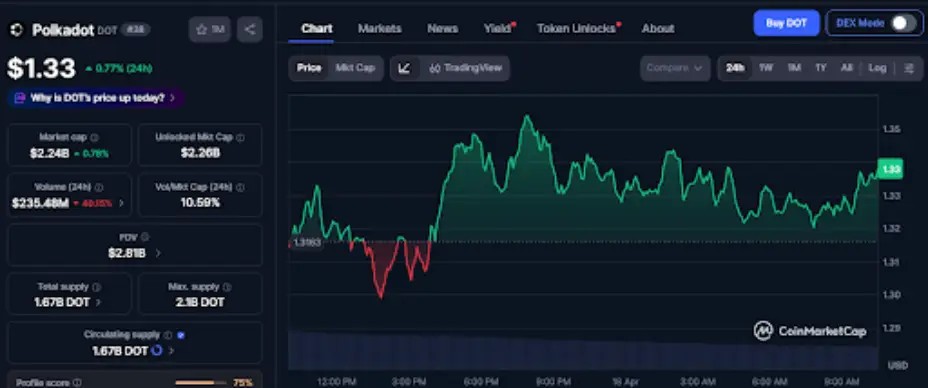Click the Profile score progress bar
The image size is (928, 388).
(202, 383)
